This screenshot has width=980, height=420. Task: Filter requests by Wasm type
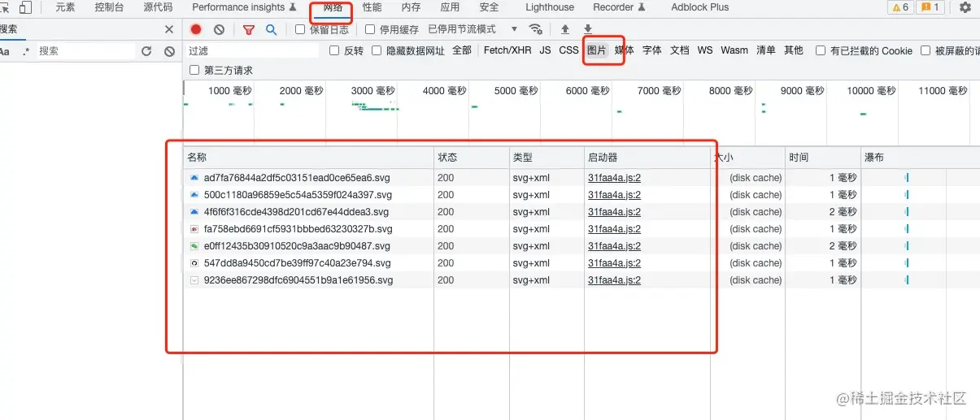click(734, 50)
